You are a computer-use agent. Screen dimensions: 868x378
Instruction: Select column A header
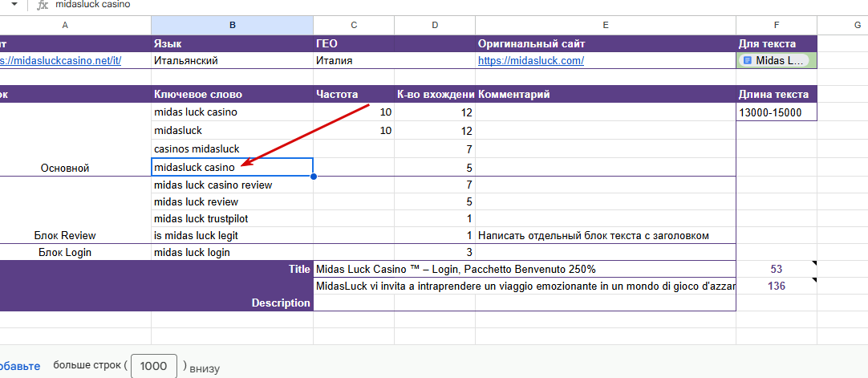click(x=65, y=25)
